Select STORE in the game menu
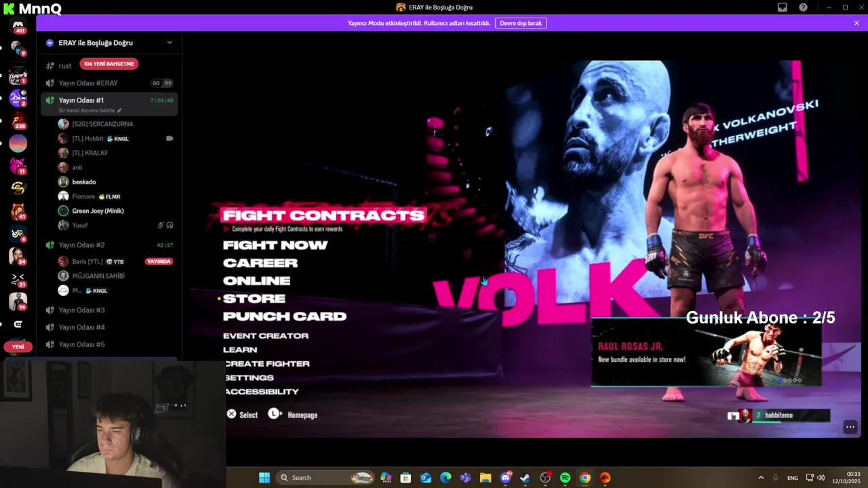 pyautogui.click(x=254, y=298)
